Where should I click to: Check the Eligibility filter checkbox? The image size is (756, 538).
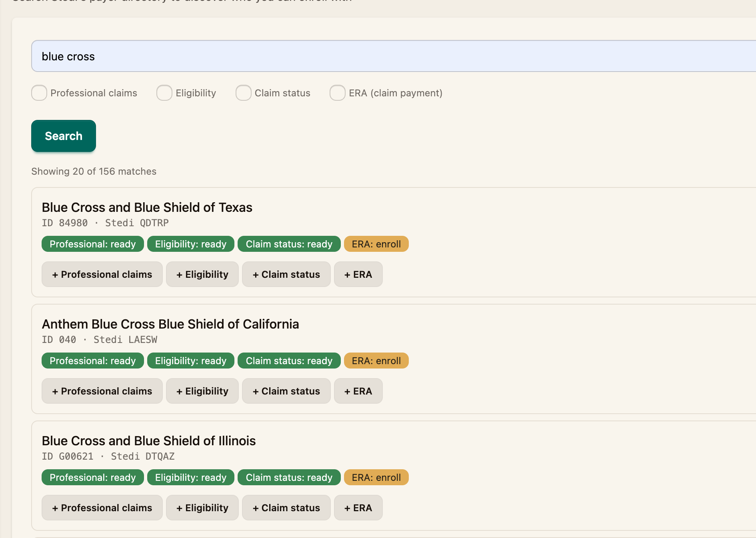click(x=164, y=93)
